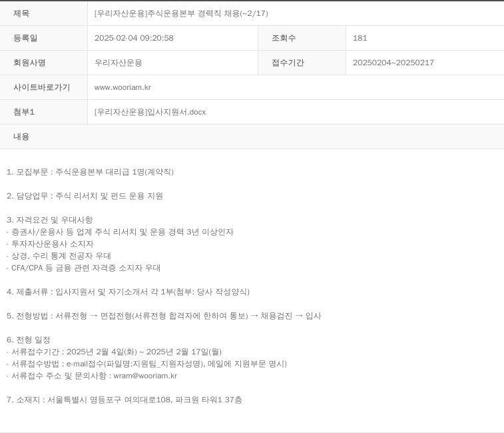Click the 사이트바로가기 header label
This screenshot has width=504, height=433.
[41, 87]
